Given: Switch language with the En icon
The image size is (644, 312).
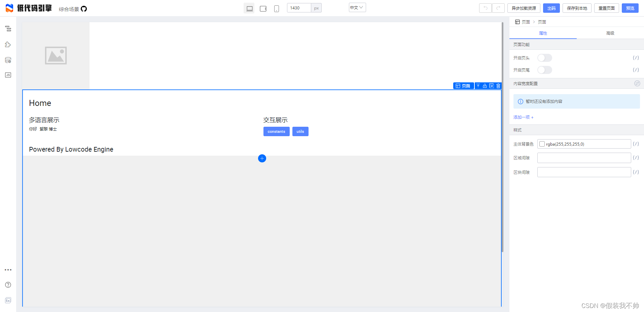Looking at the screenshot, I should click(x=8, y=300).
